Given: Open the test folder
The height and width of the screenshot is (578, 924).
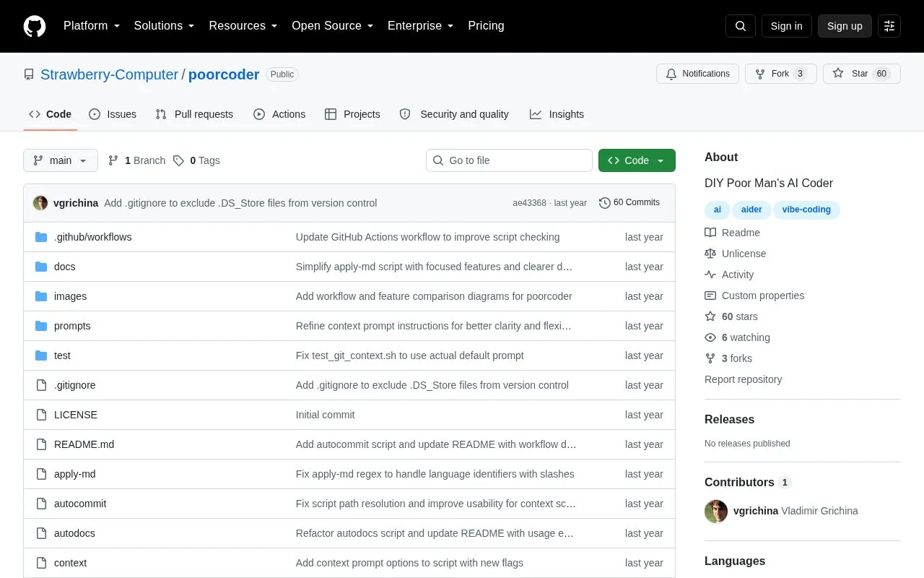Looking at the screenshot, I should [x=62, y=355].
